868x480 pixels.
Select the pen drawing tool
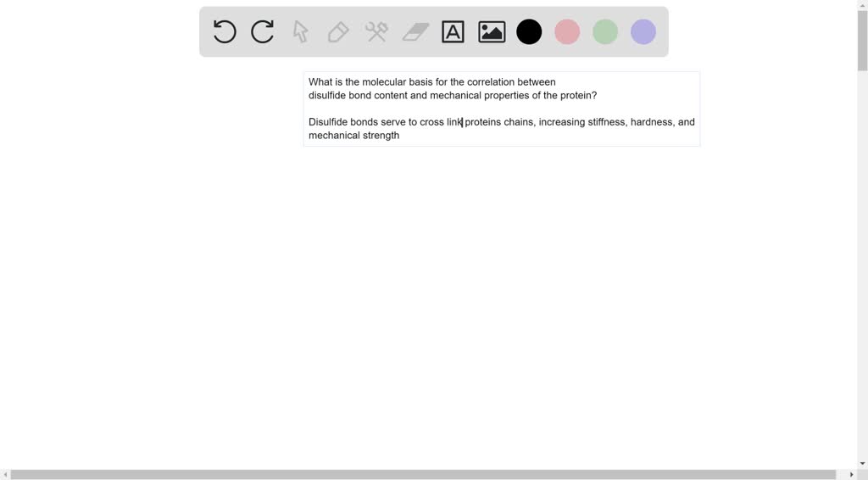(338, 32)
